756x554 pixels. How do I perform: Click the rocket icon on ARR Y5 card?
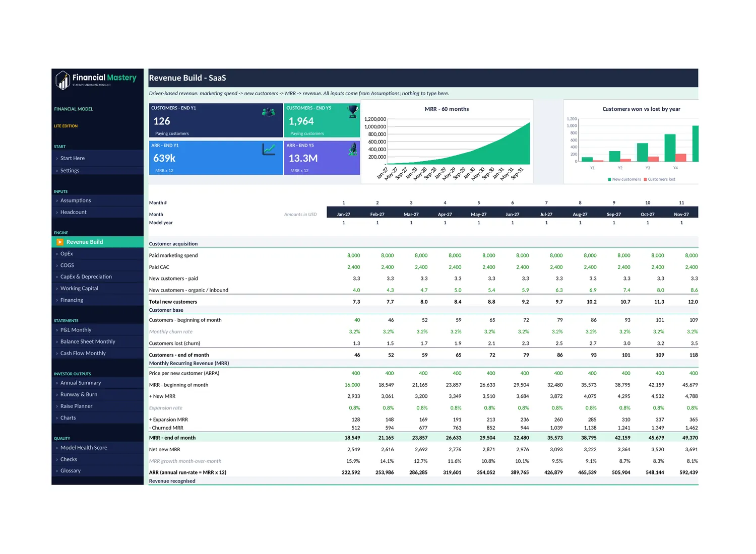(353, 149)
